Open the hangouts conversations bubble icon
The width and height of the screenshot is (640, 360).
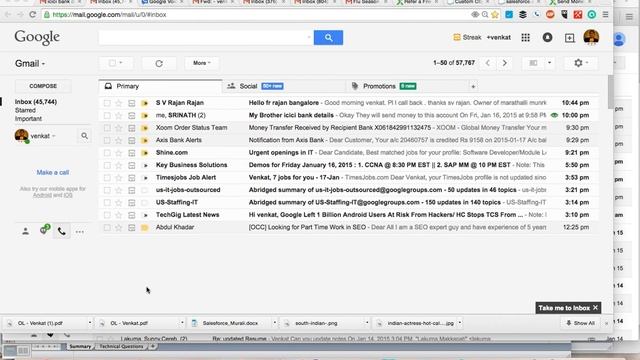click(44, 230)
